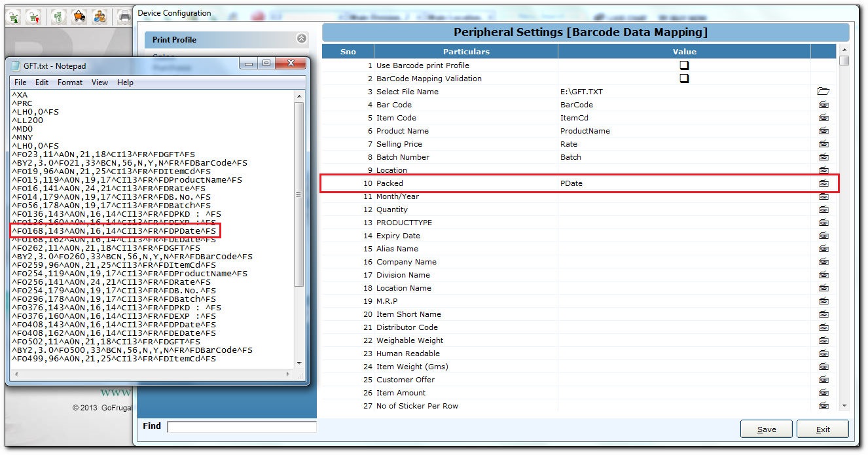Image resolution: width=868 pixels, height=455 pixels.
Task: Click keyboard icon in Product Name row
Action: [823, 131]
